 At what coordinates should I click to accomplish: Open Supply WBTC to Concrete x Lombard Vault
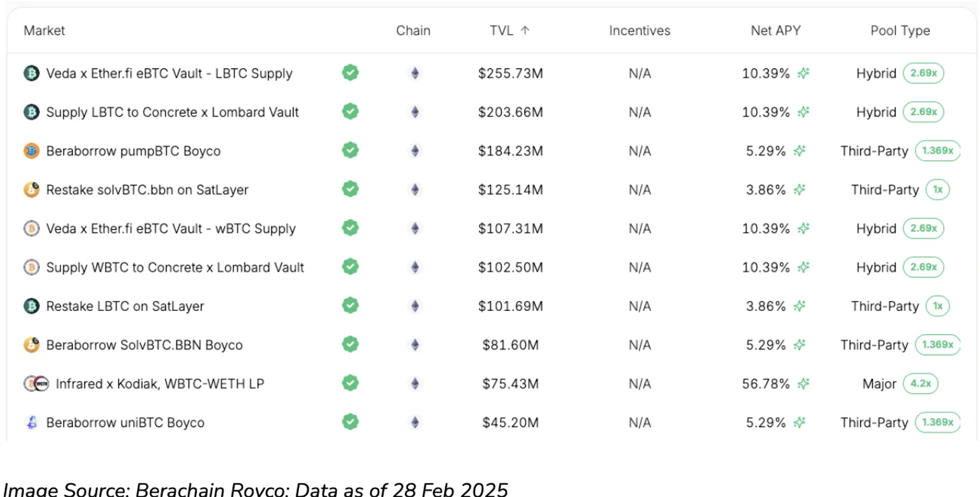click(x=175, y=267)
